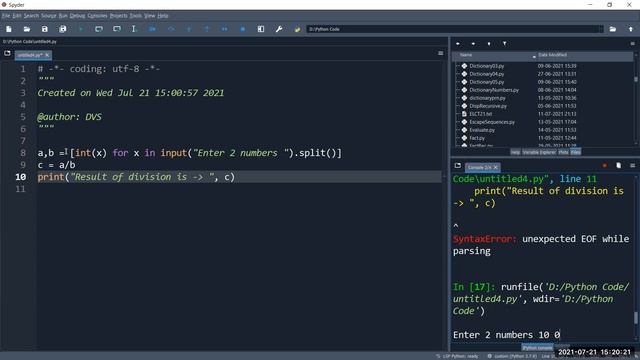This screenshot has height=360, width=640.
Task: Open file filter icon in Files pane
Action: pos(504,44)
